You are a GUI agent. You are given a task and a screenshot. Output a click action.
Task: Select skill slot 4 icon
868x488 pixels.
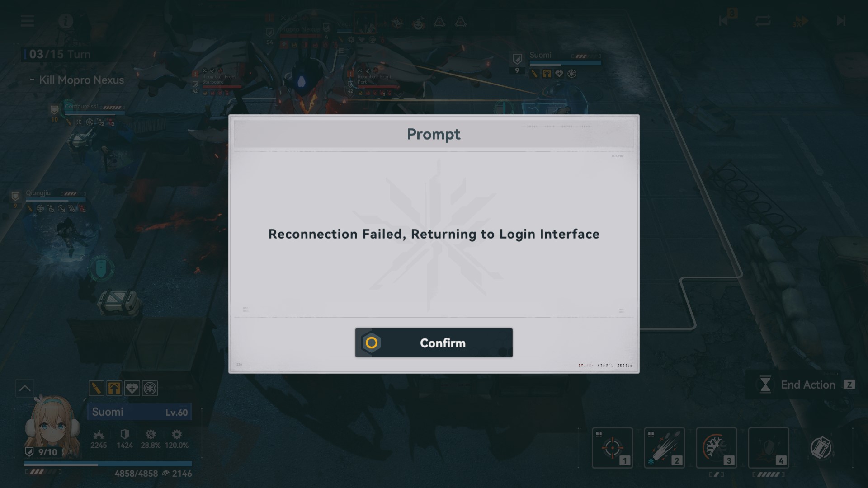[x=769, y=447]
